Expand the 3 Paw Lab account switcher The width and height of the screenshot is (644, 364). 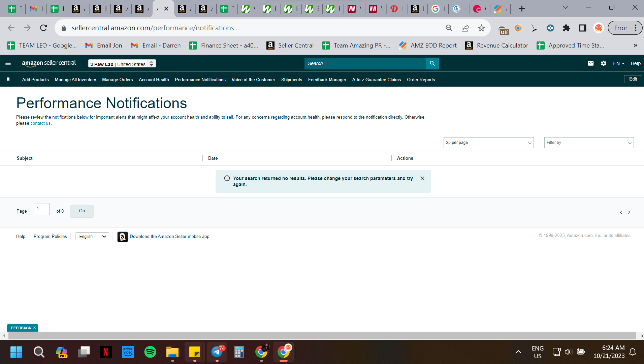point(122,63)
